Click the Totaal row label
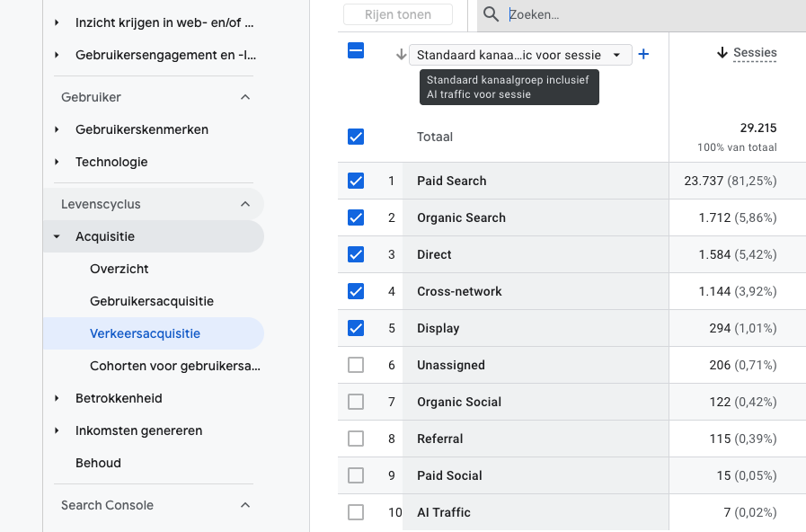 pyautogui.click(x=435, y=137)
